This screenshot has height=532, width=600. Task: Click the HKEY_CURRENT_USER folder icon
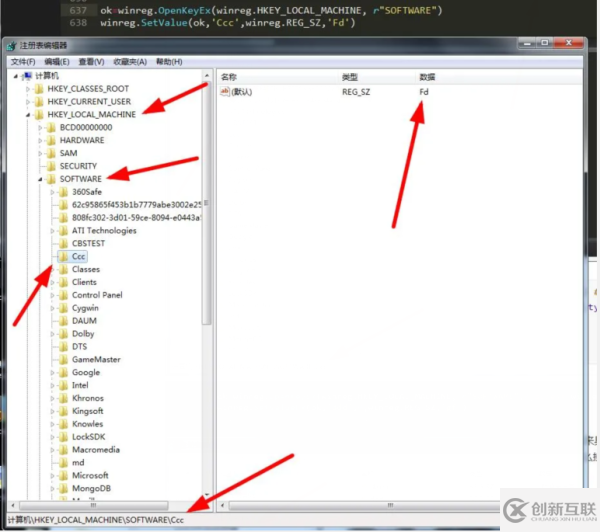pos(39,101)
